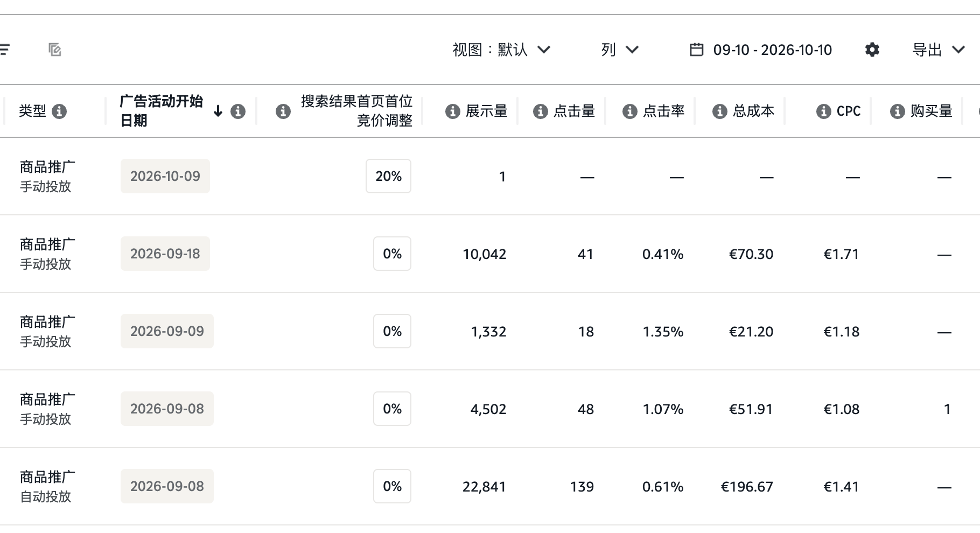The image size is (980, 533).
Task: Open the 视图：默认 dropdown
Action: tap(501, 50)
